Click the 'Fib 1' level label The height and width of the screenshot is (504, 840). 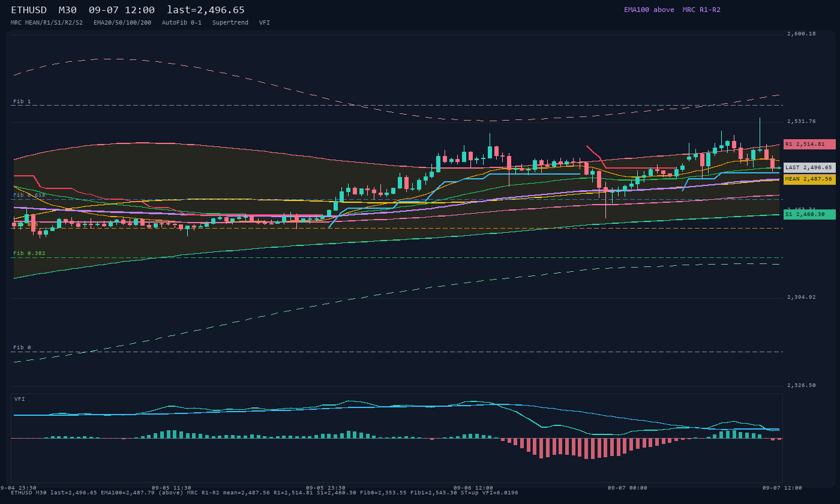tap(22, 101)
